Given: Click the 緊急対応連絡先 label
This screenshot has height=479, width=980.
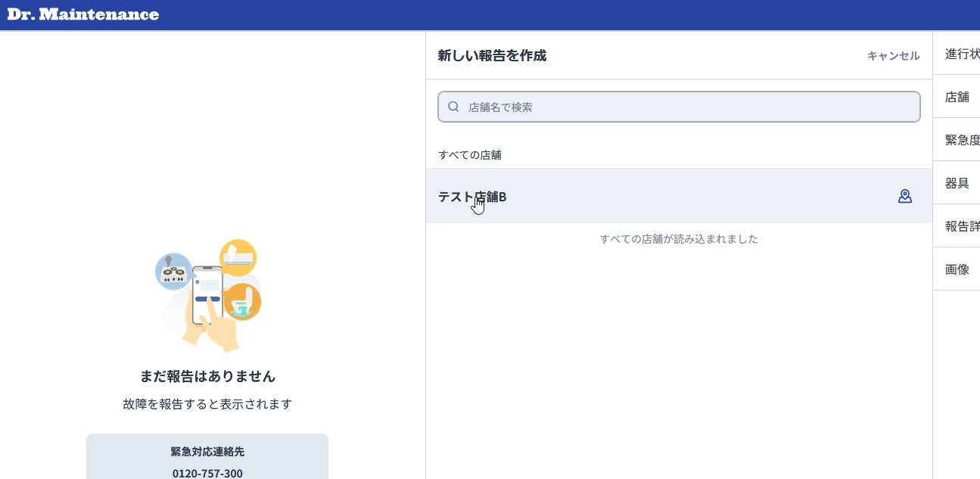Looking at the screenshot, I should pyautogui.click(x=207, y=452).
